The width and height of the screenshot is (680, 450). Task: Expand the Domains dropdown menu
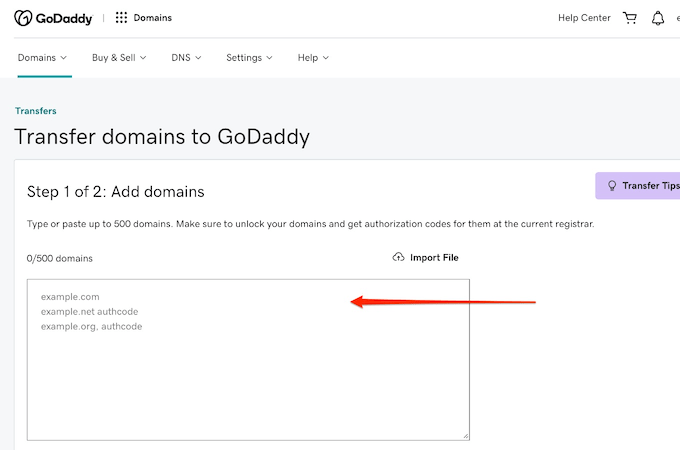(42, 58)
